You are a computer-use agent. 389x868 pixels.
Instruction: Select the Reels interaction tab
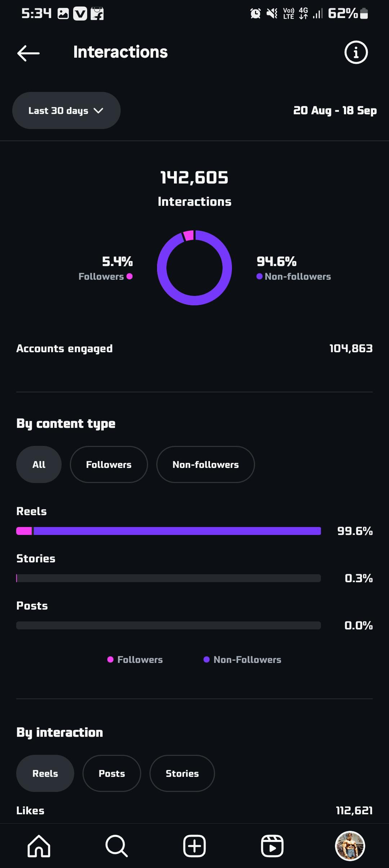[45, 774]
